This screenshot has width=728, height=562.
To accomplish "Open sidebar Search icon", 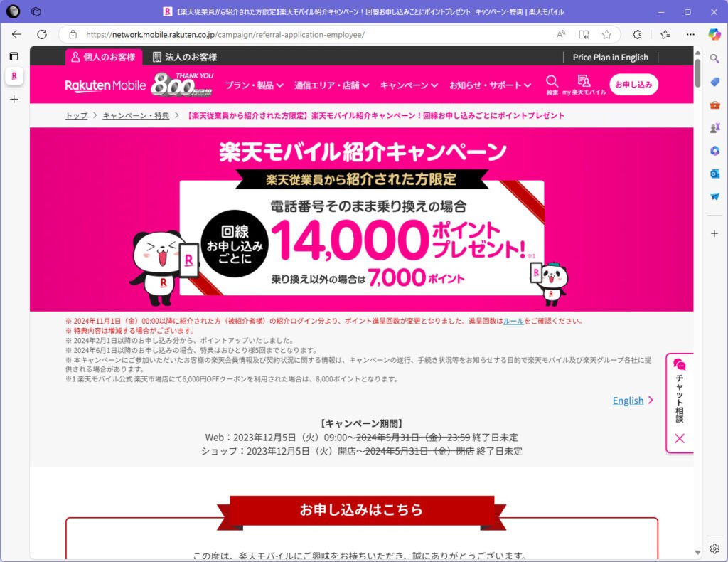I will 714,58.
